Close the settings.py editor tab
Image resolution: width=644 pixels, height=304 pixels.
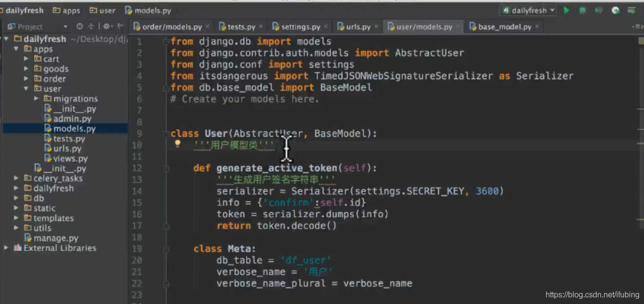tap(326, 26)
